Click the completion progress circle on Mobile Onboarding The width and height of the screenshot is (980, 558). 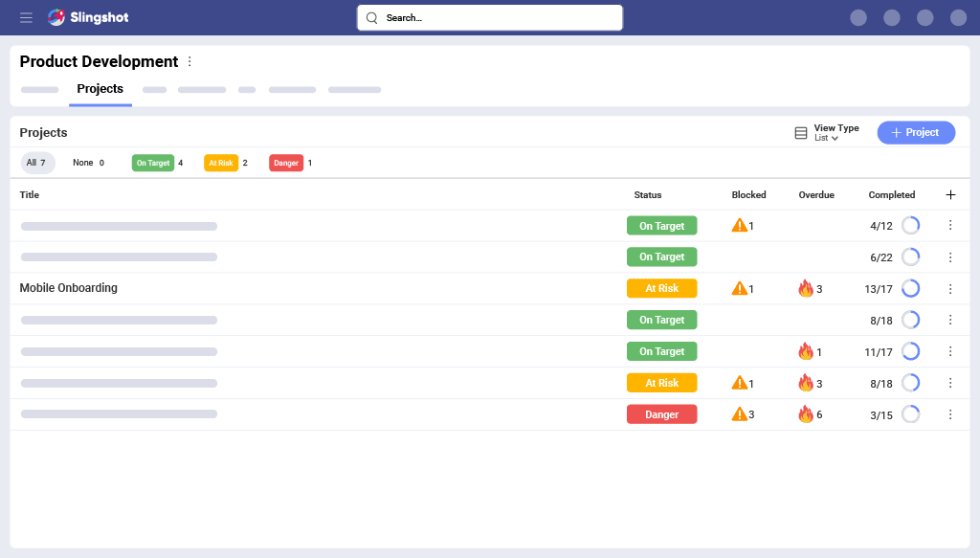[x=910, y=288]
